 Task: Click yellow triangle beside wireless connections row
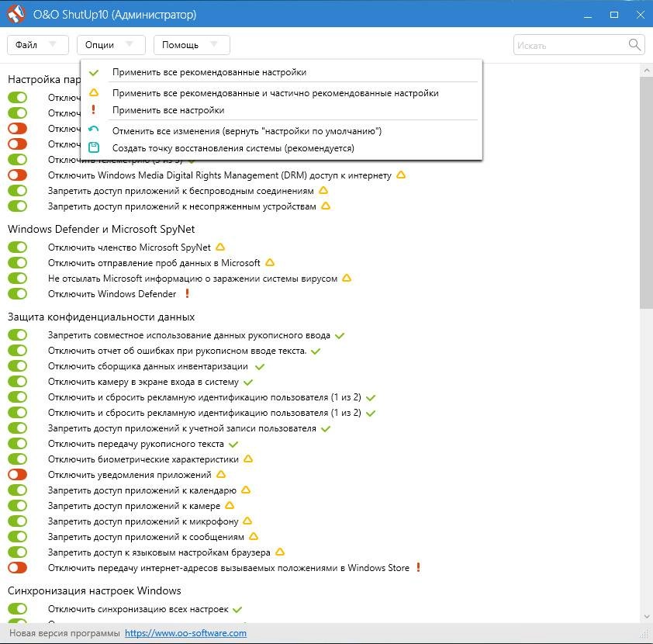coord(323,190)
